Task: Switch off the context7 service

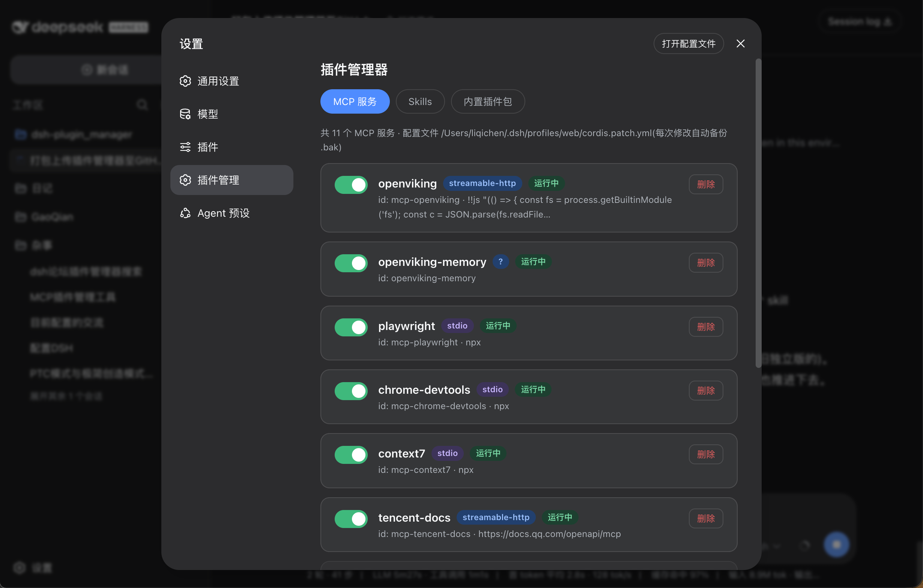Action: 351,455
